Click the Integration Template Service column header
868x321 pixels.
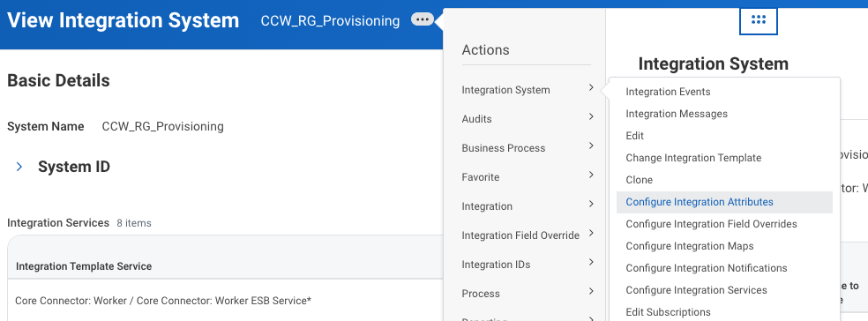click(x=84, y=266)
